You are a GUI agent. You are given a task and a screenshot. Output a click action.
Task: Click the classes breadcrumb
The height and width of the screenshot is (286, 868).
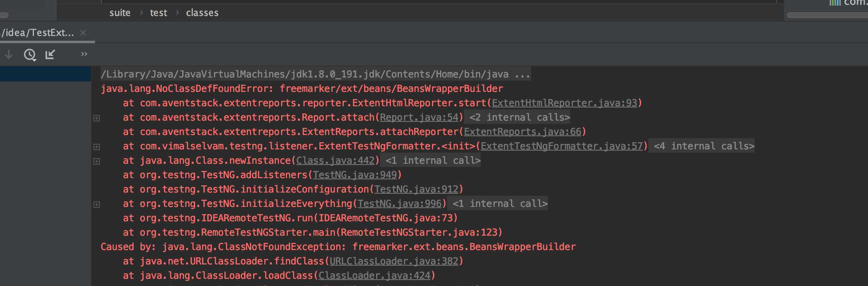[x=202, y=13]
